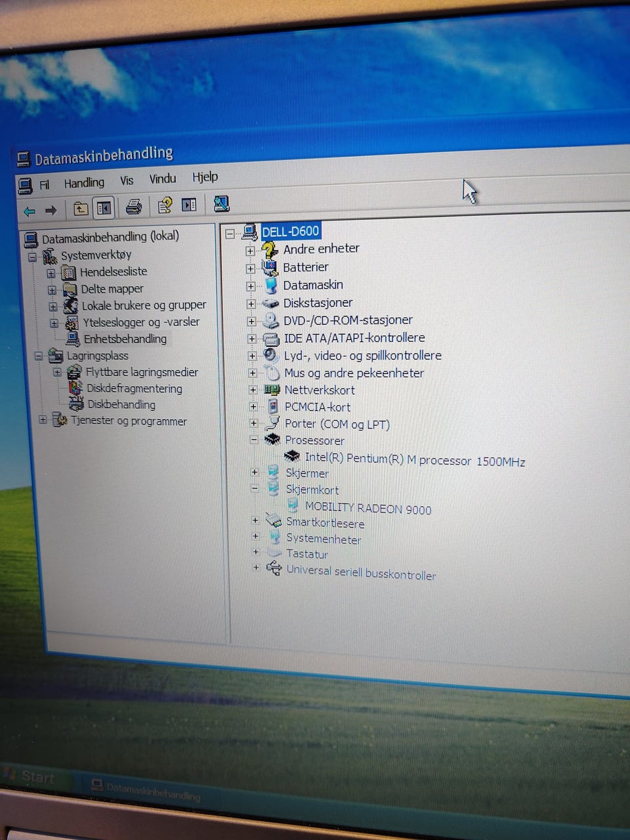Click the Datamaskinbehandling title bar icon

(24, 159)
